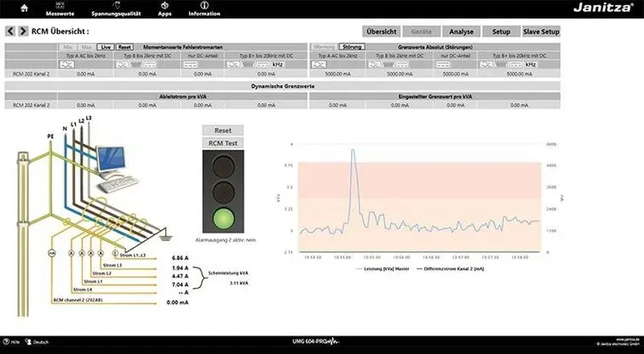Click the L3 conductor label

point(89,118)
